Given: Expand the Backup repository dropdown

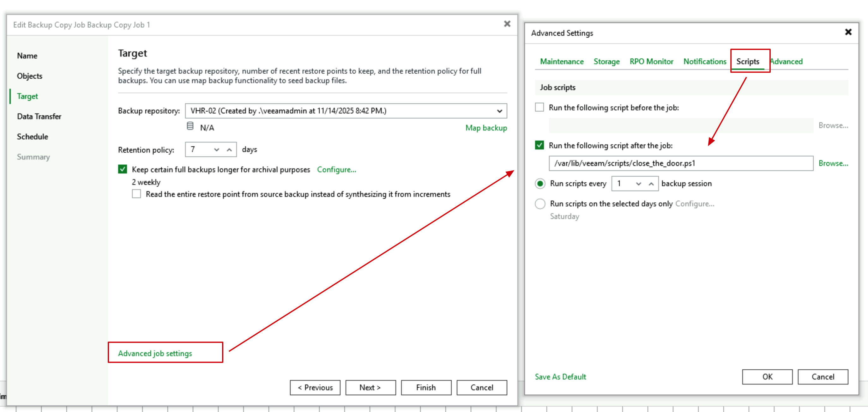Looking at the screenshot, I should (499, 111).
